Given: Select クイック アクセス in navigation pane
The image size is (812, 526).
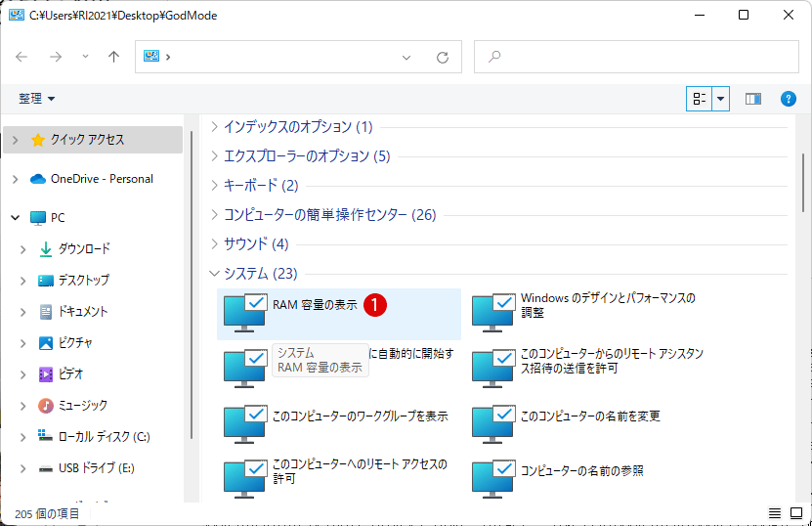Looking at the screenshot, I should click(x=93, y=140).
